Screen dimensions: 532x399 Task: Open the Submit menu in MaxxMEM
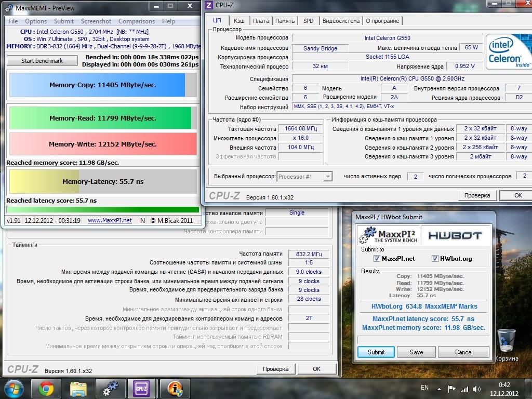[x=63, y=21]
